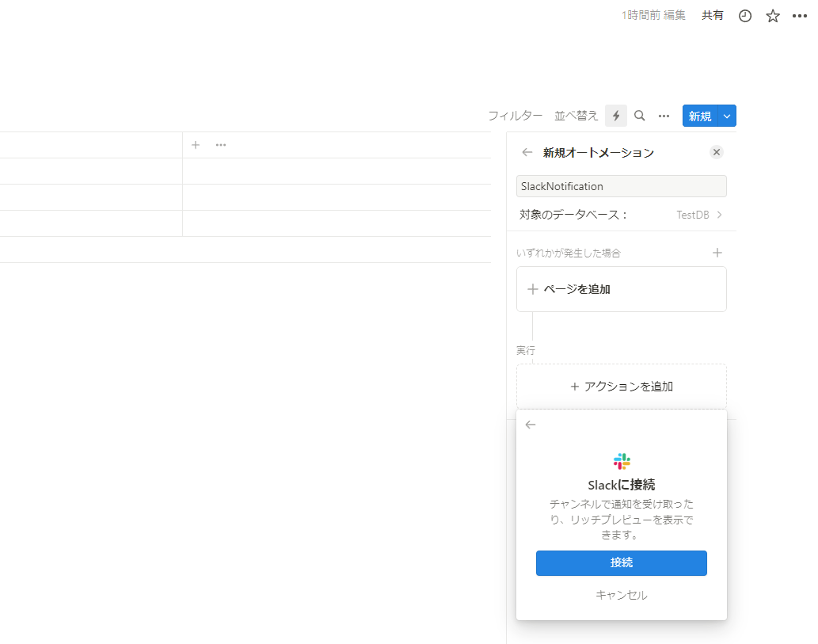
Task: Click the Slack logo in the connection dialog
Action: tap(622, 461)
